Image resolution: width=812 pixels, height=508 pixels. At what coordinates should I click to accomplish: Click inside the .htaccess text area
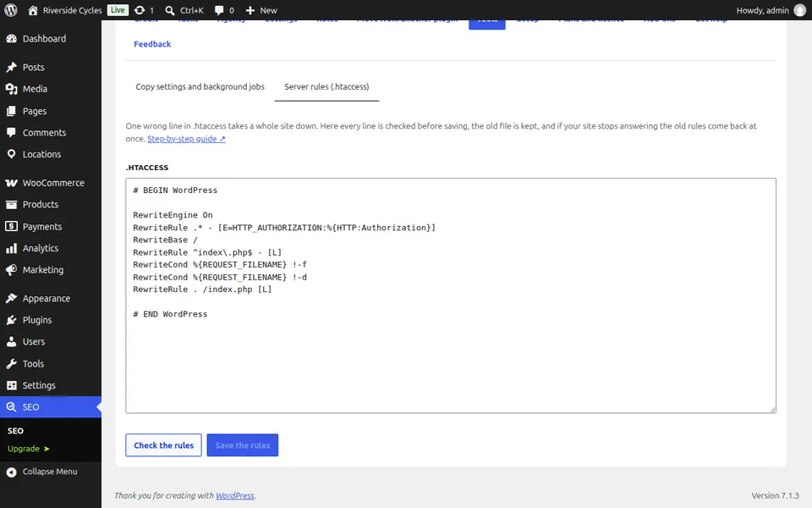pyautogui.click(x=451, y=295)
